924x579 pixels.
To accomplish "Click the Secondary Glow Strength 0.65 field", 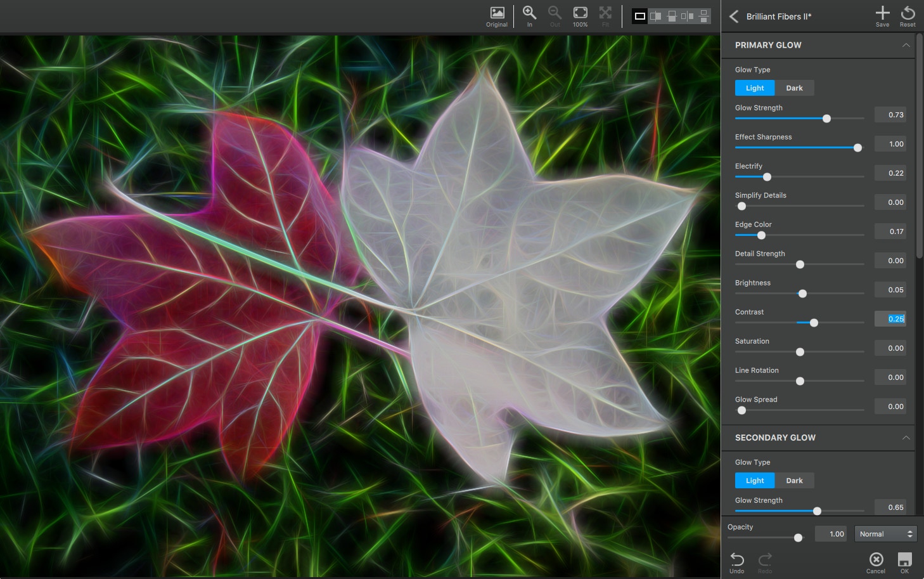I will tap(890, 507).
